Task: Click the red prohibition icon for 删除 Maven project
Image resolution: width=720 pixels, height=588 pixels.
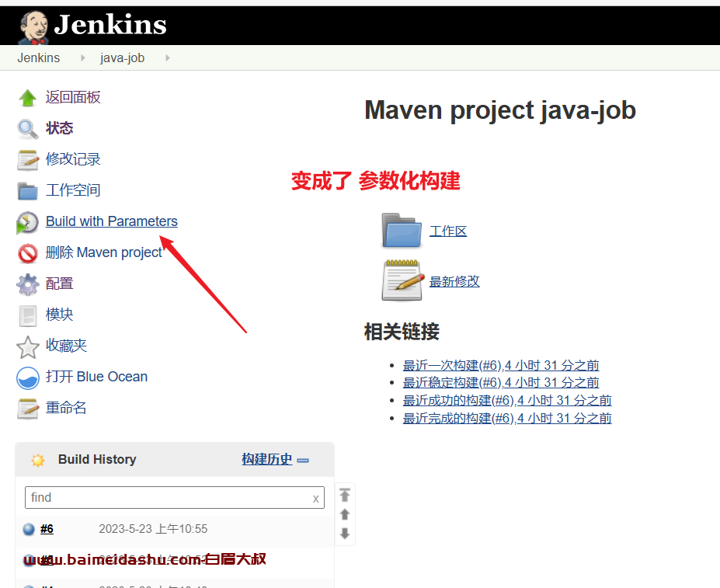Action: [27, 253]
